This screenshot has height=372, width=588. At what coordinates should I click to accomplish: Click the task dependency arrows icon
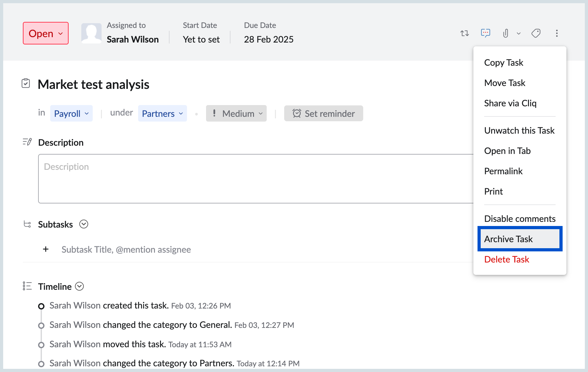click(x=464, y=33)
